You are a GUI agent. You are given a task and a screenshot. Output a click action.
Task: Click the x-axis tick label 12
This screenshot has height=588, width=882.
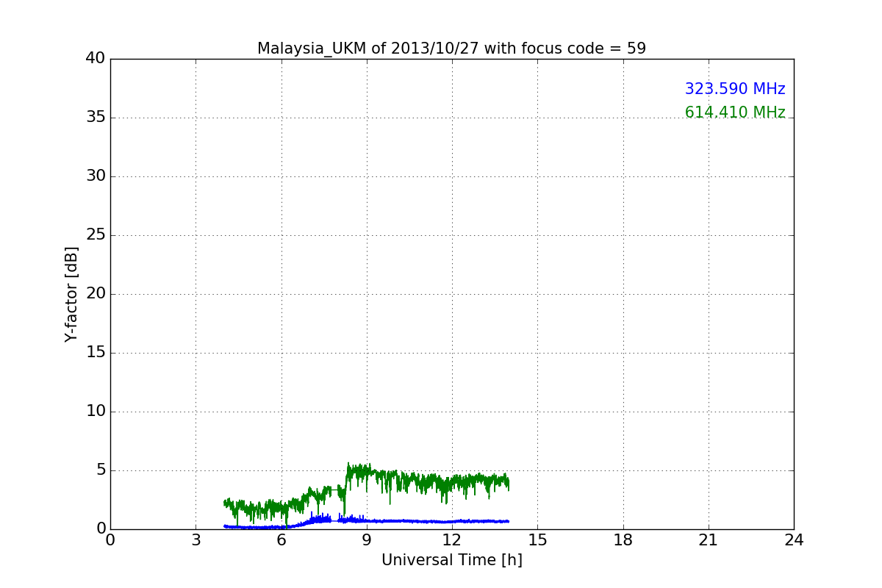tap(452, 540)
